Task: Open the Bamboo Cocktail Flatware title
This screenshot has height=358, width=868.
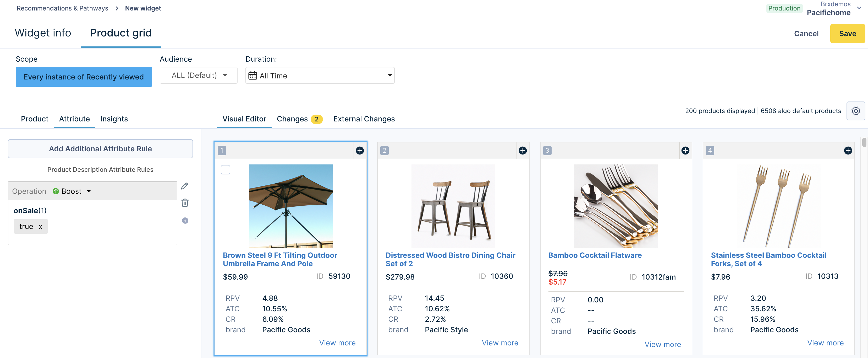Action: click(x=595, y=255)
